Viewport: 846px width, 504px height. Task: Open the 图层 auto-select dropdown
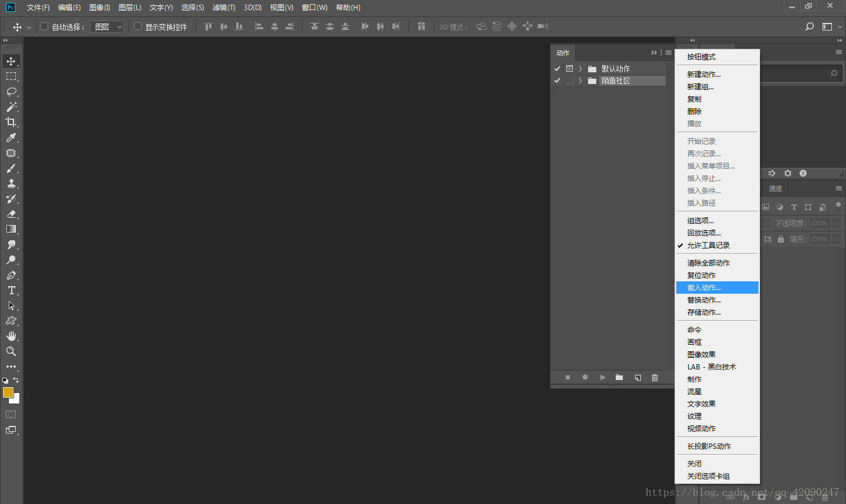tap(107, 27)
